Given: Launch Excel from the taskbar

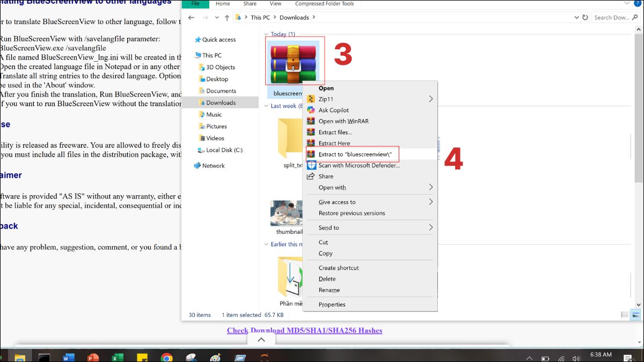Looking at the screenshot, I should pyautogui.click(x=118, y=357).
